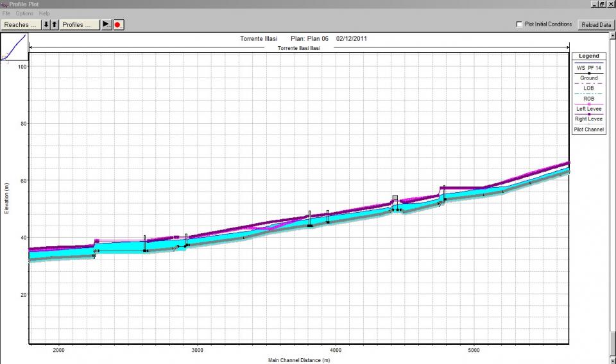The width and height of the screenshot is (616, 364).
Task: Click the red record button
Action: (x=118, y=24)
